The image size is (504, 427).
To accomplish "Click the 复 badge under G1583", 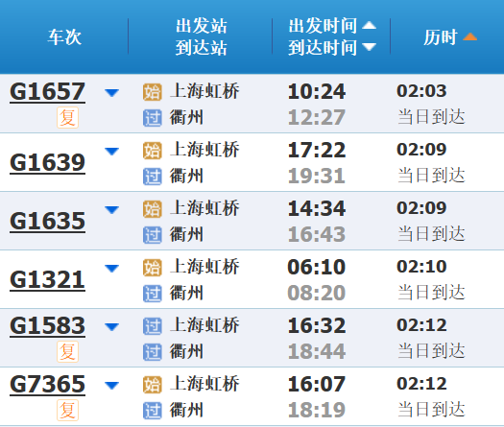I will click(67, 351).
